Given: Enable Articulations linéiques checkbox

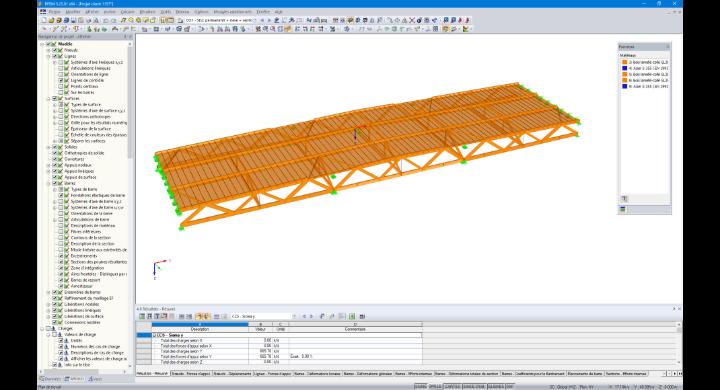Looking at the screenshot, I should click(x=61, y=68).
